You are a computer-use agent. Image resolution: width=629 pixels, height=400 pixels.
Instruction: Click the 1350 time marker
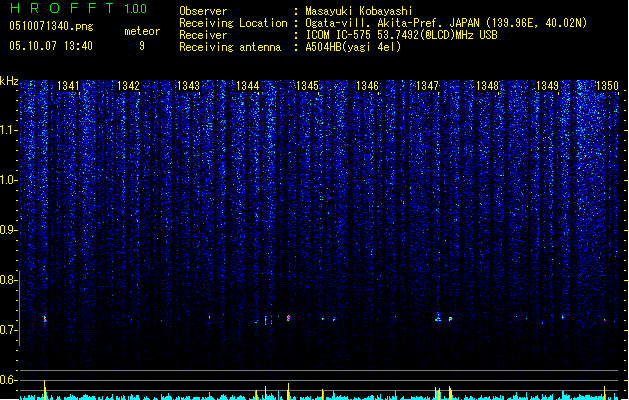(607, 86)
